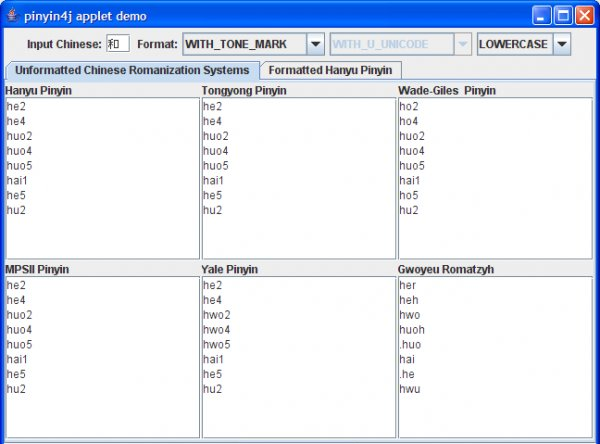This screenshot has height=444, width=600.
Task: Click the 'Format:' label
Action: [x=157, y=44]
